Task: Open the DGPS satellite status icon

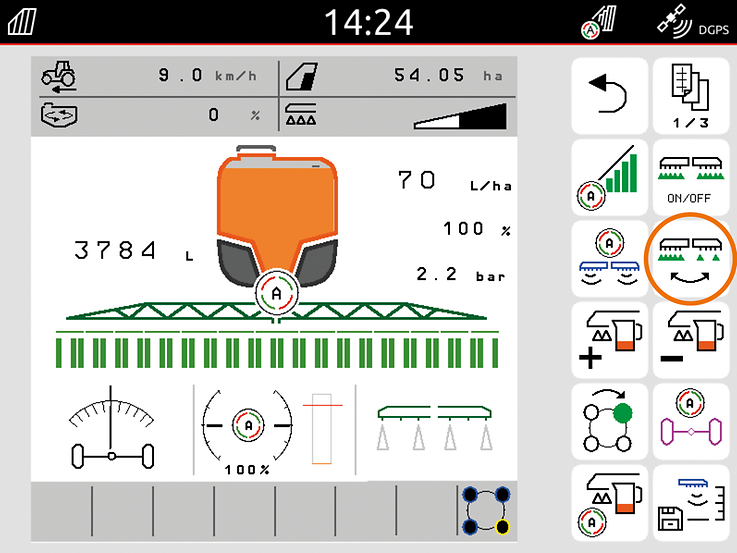Action: (690, 22)
